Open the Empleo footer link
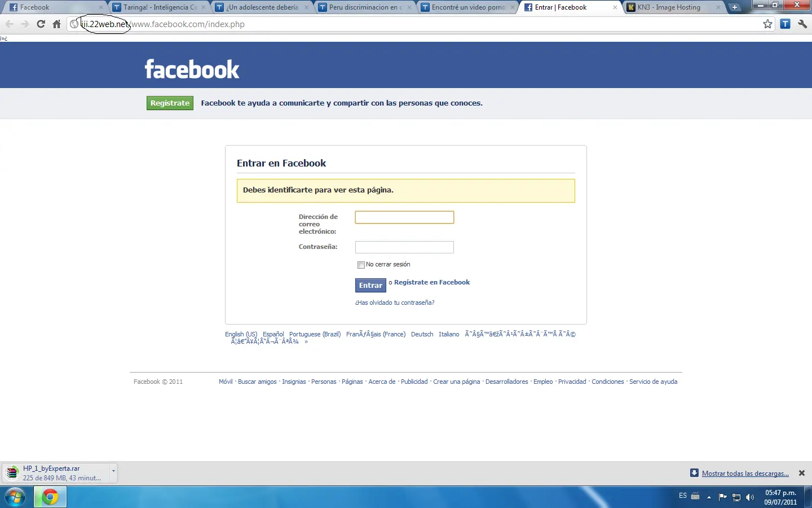This screenshot has height=508, width=812. click(543, 382)
